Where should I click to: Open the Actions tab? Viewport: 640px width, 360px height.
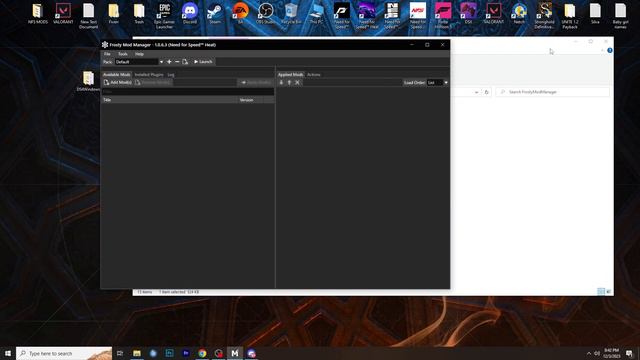[313, 75]
